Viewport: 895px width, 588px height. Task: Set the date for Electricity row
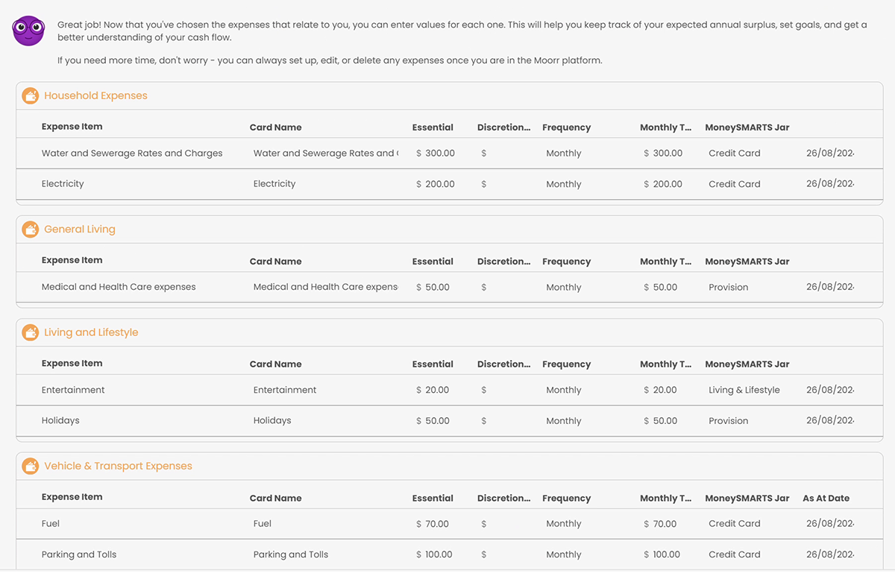pyautogui.click(x=829, y=184)
